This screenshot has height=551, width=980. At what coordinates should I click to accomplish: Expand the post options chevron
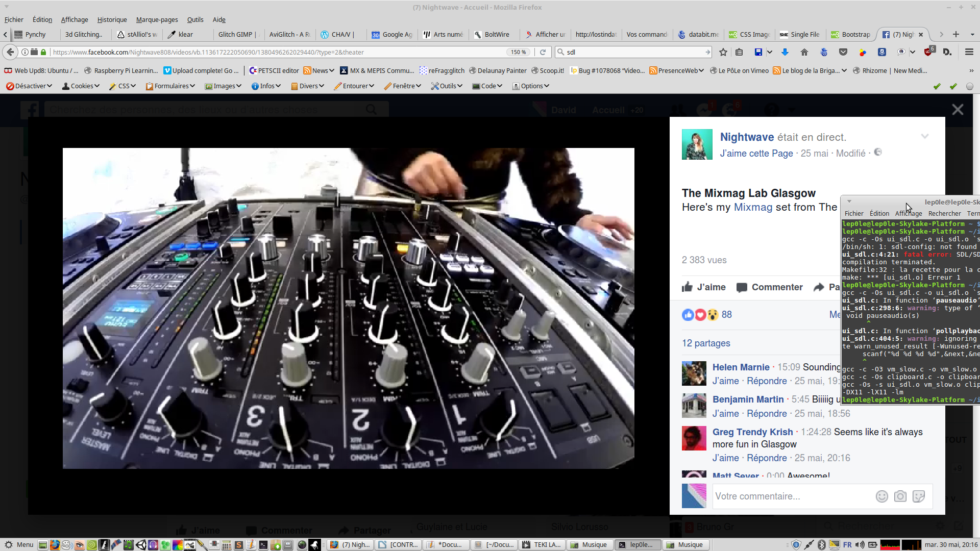click(x=925, y=136)
